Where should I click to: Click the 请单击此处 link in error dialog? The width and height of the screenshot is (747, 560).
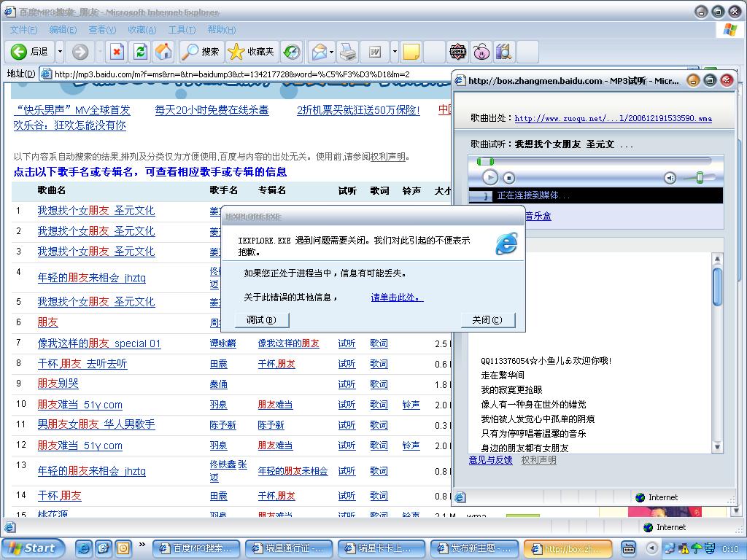click(x=396, y=297)
